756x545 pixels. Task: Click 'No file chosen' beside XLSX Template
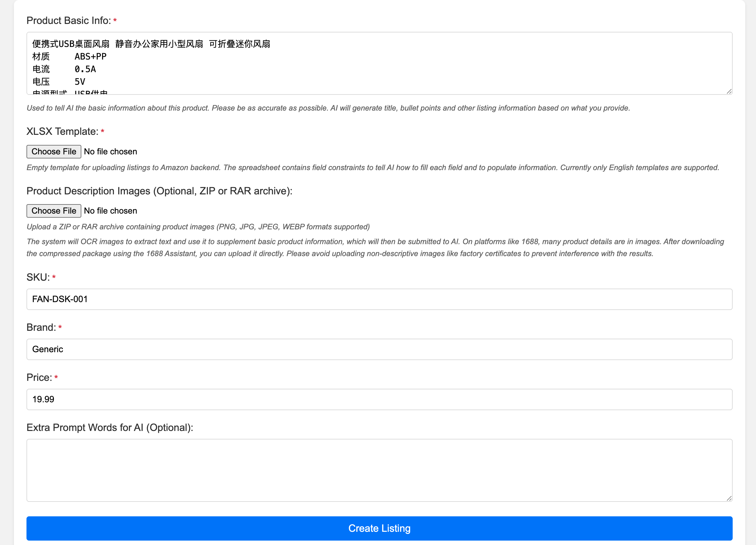[x=110, y=152]
